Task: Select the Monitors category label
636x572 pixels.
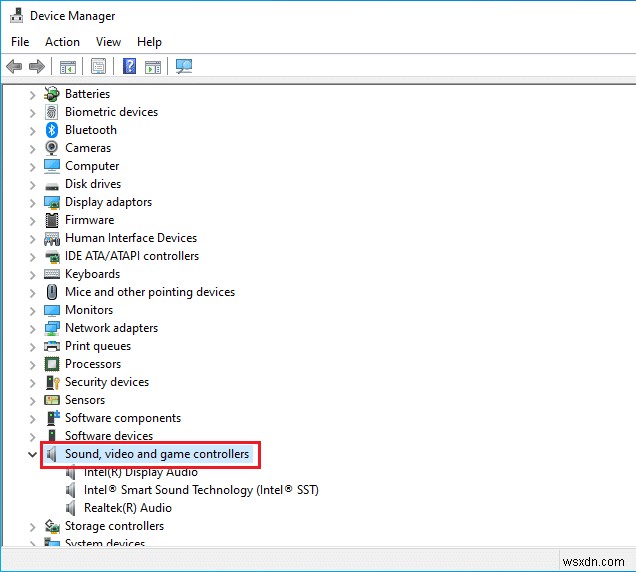Action: click(89, 310)
